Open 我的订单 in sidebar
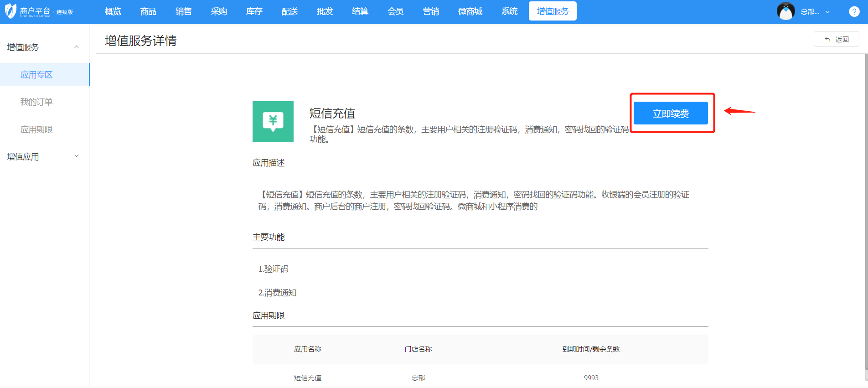 point(36,102)
